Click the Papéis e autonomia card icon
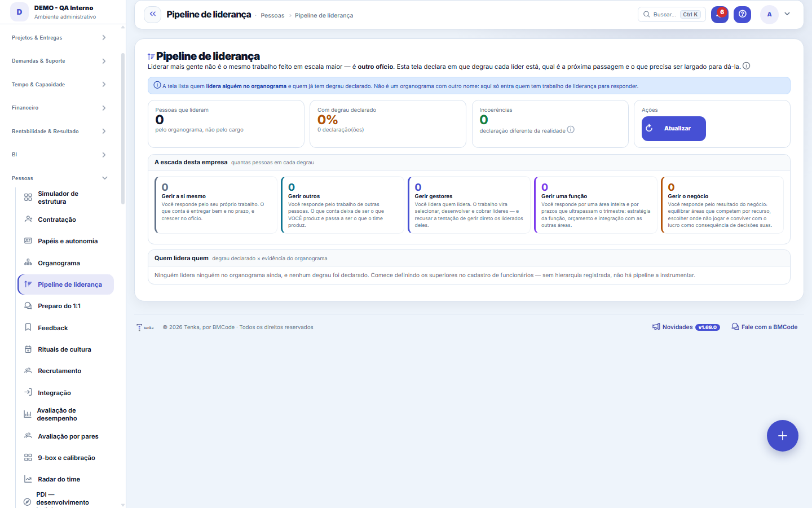The width and height of the screenshot is (812, 508). pos(28,241)
